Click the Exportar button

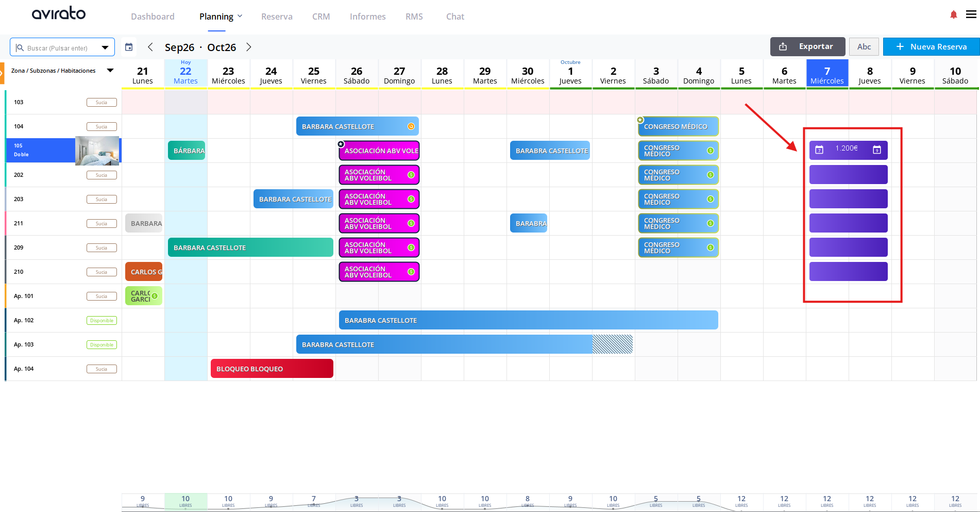807,46
